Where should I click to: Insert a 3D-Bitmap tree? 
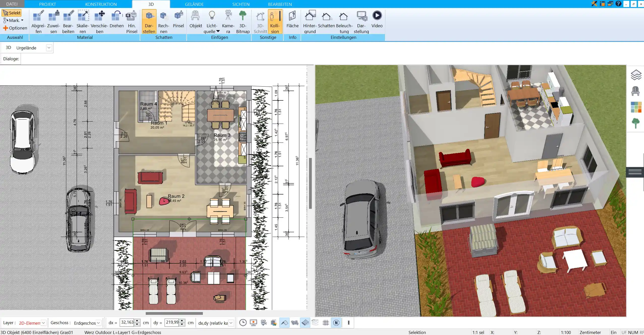point(243,22)
